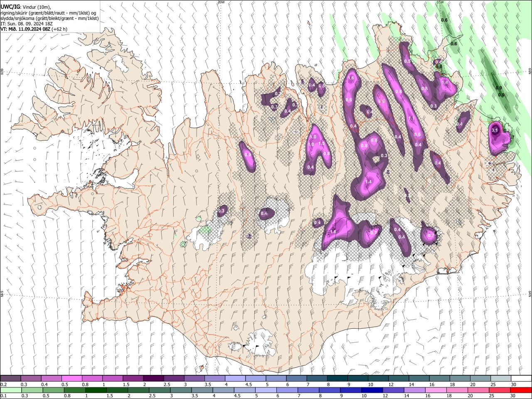The height and width of the screenshot is (399, 532).
Task: Pick the bright pink 0.5 swatch in the upper scale
Action: pos(71,378)
